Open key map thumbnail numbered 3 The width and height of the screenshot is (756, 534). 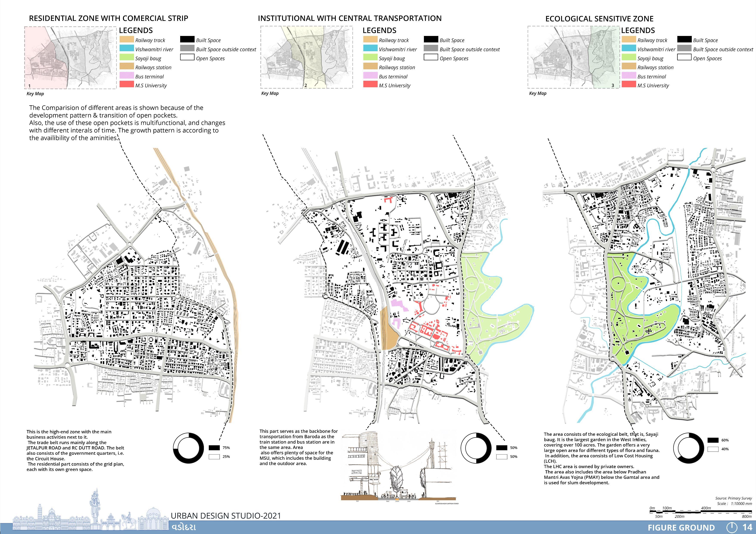[573, 57]
